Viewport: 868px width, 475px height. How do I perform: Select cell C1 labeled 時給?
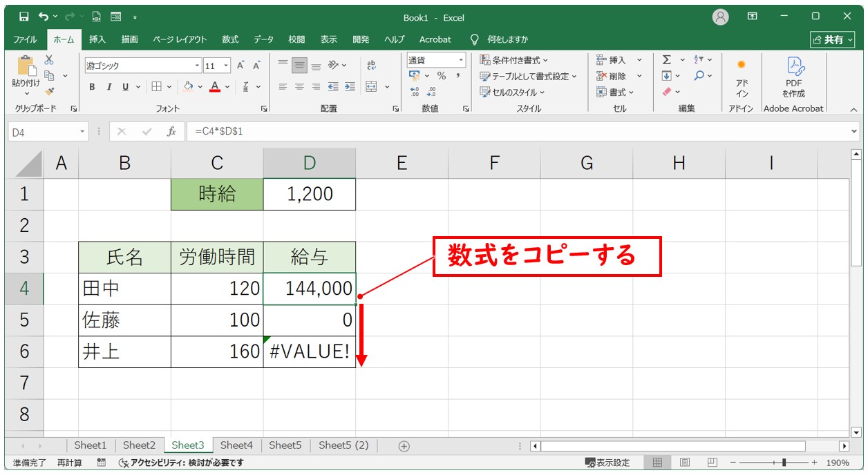tap(217, 194)
